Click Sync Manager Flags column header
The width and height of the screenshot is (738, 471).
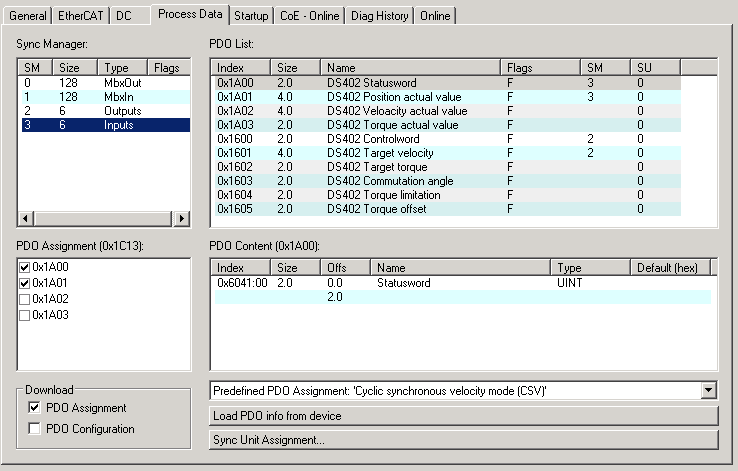169,68
